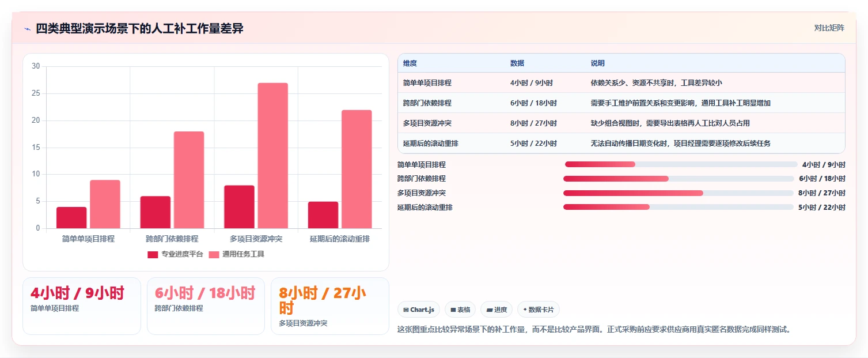868x358 pixels.
Task: Click the 对比矩阵 label in the header
Action: 829,28
